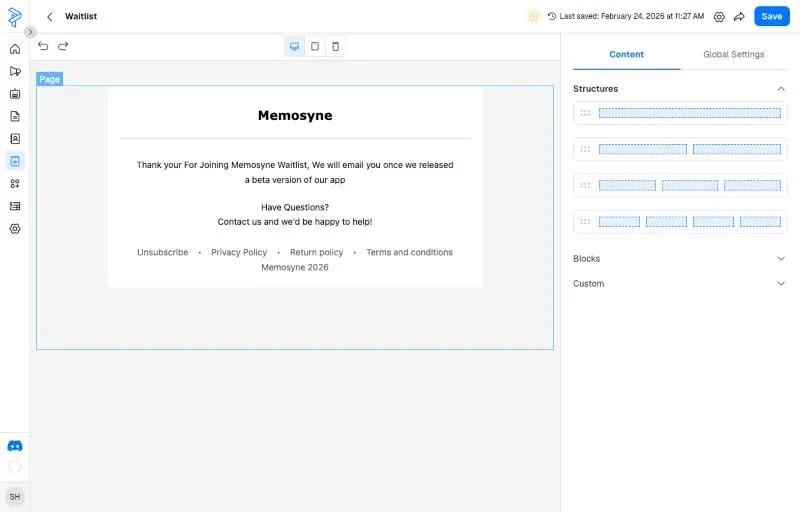Open the apps grid sidebar icon
Viewport: 800px width, 512px height.
point(15,184)
